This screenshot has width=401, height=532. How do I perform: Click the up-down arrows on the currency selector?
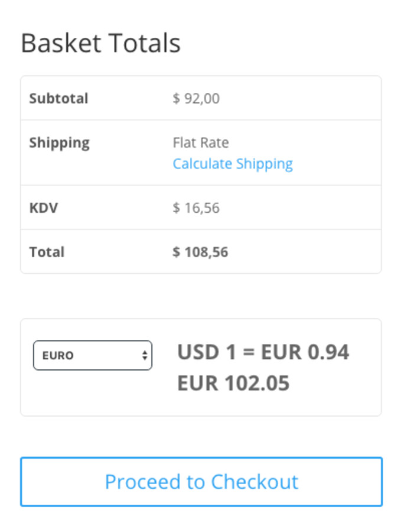144,355
